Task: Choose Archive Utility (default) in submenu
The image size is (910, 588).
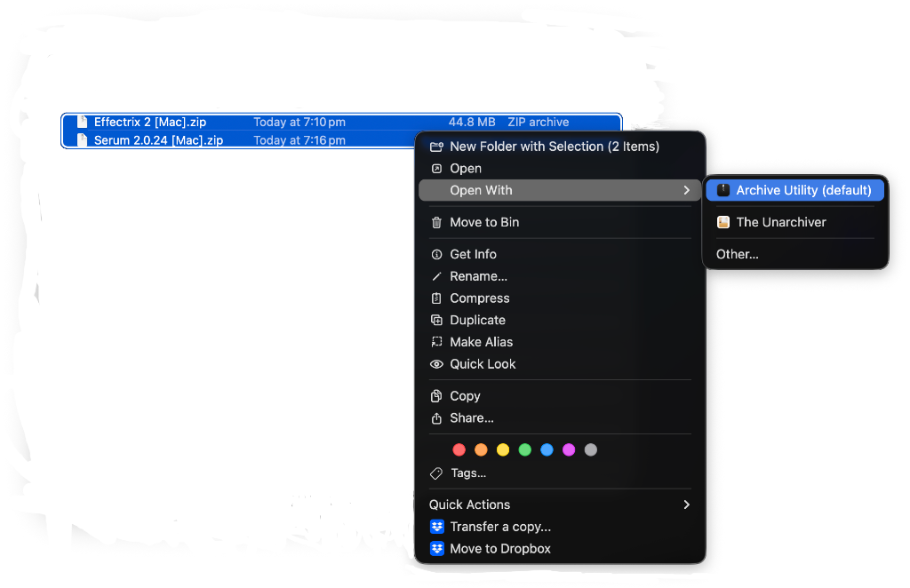Action: (795, 190)
